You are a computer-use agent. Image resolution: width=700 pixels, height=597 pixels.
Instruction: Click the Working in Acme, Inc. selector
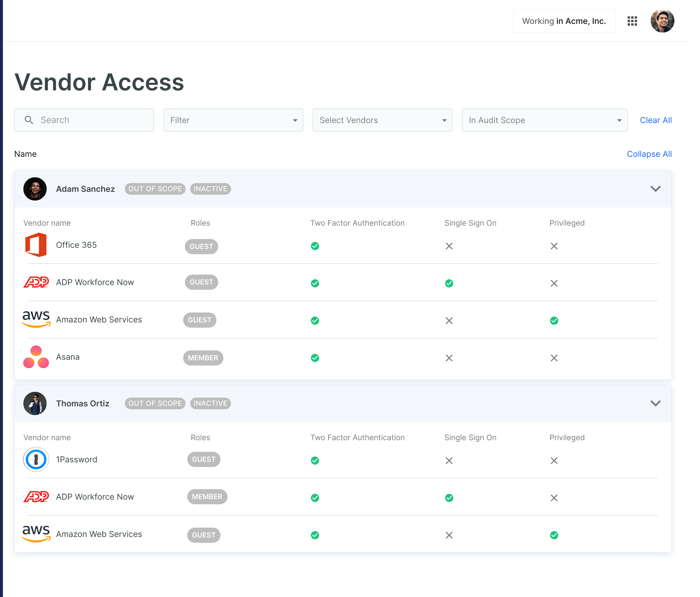coord(564,21)
